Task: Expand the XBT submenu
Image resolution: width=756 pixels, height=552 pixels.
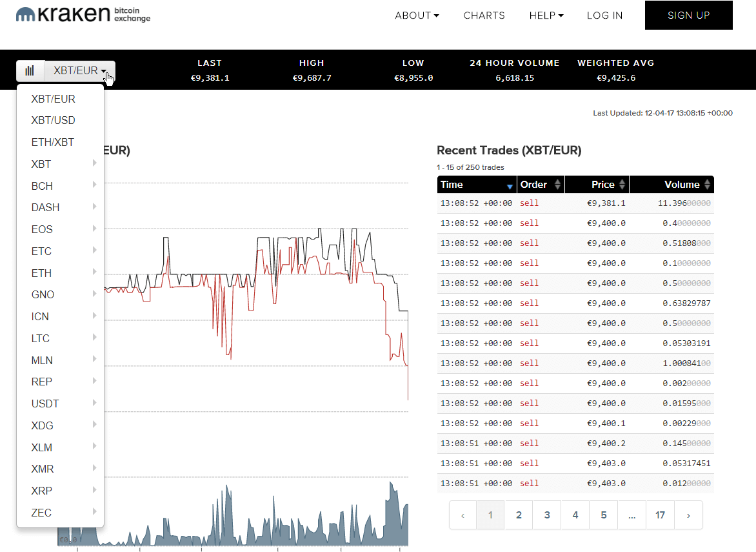Action: coord(60,164)
